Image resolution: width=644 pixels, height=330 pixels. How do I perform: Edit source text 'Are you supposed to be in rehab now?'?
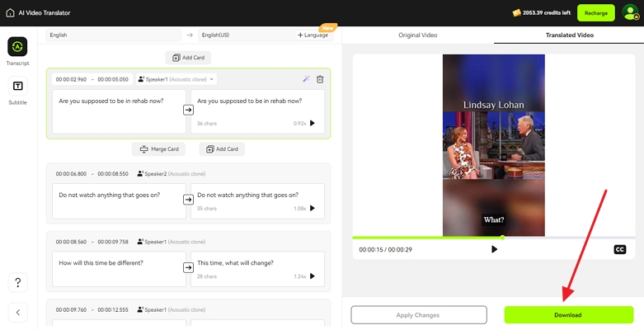tap(119, 111)
